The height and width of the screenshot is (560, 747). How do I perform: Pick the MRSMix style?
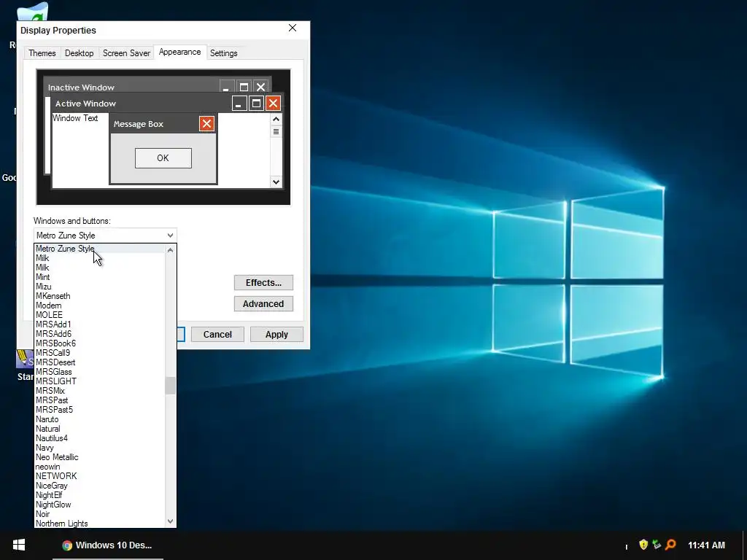point(99,391)
